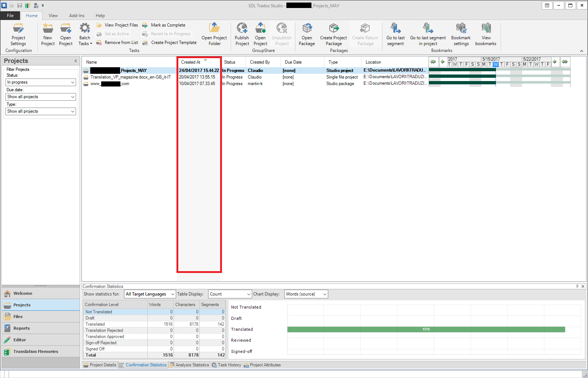Open Project Settings in the ribbon

(x=18, y=35)
